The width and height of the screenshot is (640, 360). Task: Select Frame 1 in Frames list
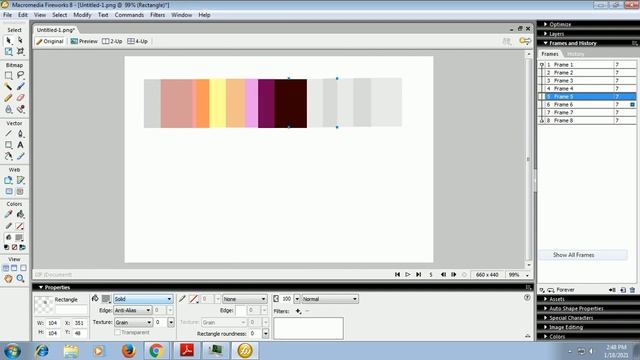[x=587, y=64]
